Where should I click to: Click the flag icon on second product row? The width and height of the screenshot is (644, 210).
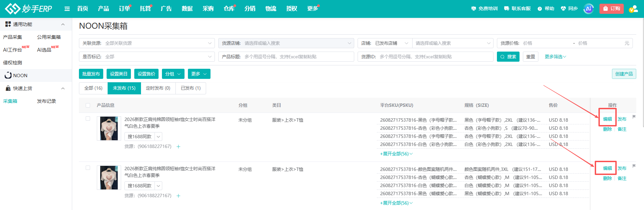coord(634,166)
